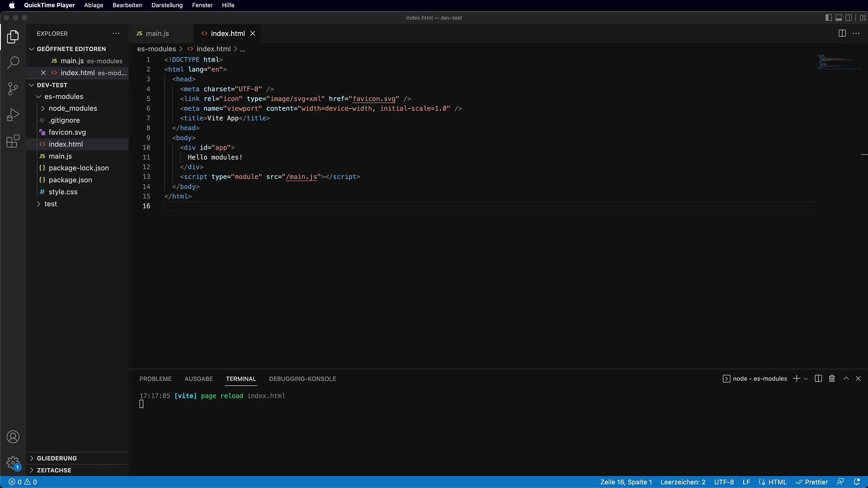Collapse the GEÖFFNETE EDITOREN section

click(71, 49)
